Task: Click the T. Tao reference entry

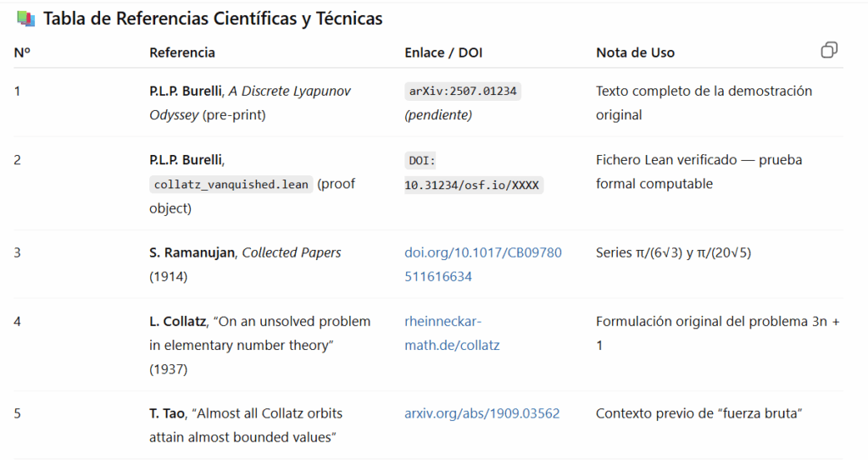Action: 246,425
